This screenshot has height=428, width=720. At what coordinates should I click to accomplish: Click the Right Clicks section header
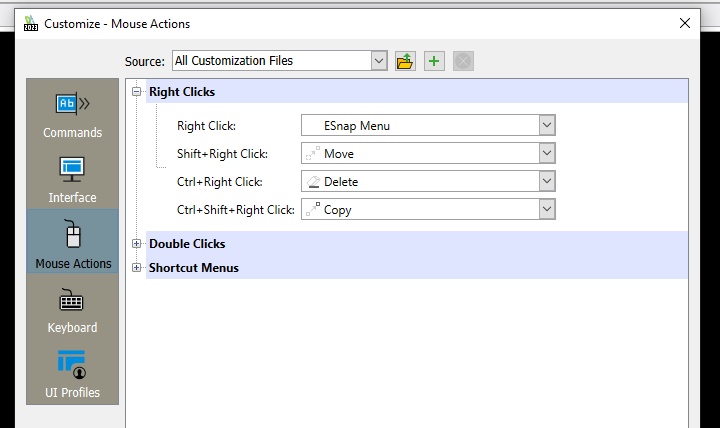click(x=182, y=92)
